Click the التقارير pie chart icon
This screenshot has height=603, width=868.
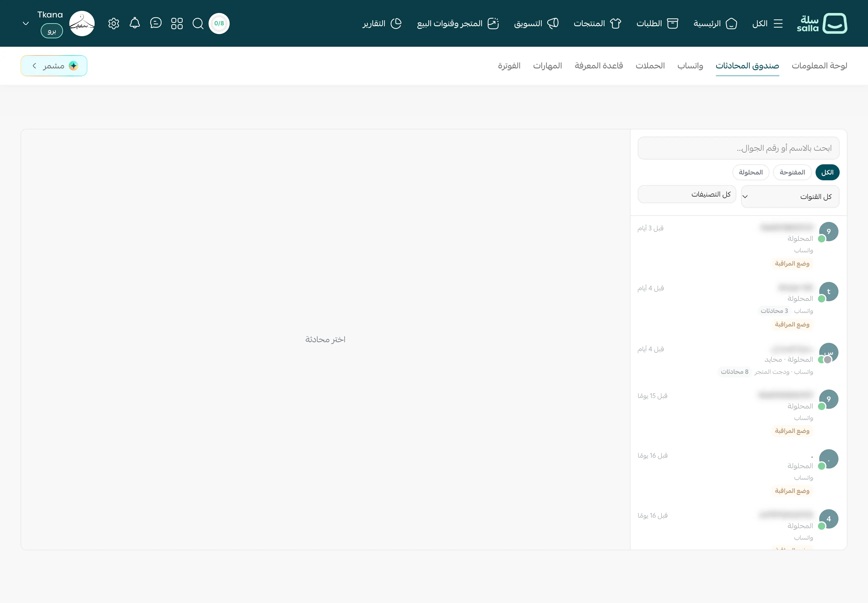tap(396, 24)
